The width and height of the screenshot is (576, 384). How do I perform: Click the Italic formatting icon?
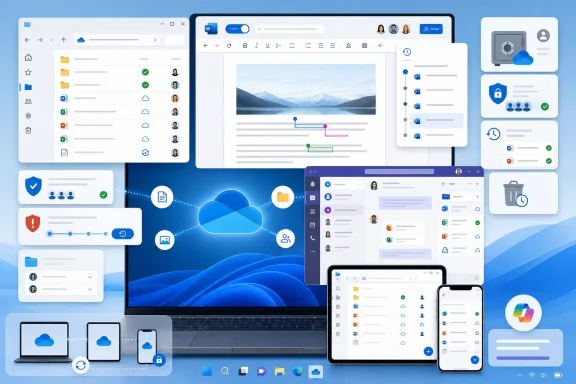coord(256,46)
